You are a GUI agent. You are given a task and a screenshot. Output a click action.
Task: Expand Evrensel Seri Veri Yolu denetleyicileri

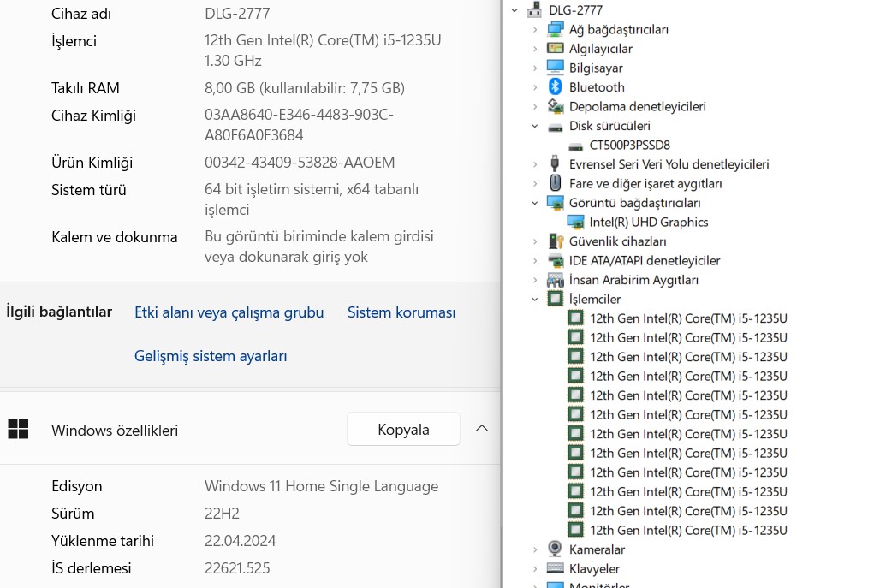pyautogui.click(x=535, y=164)
